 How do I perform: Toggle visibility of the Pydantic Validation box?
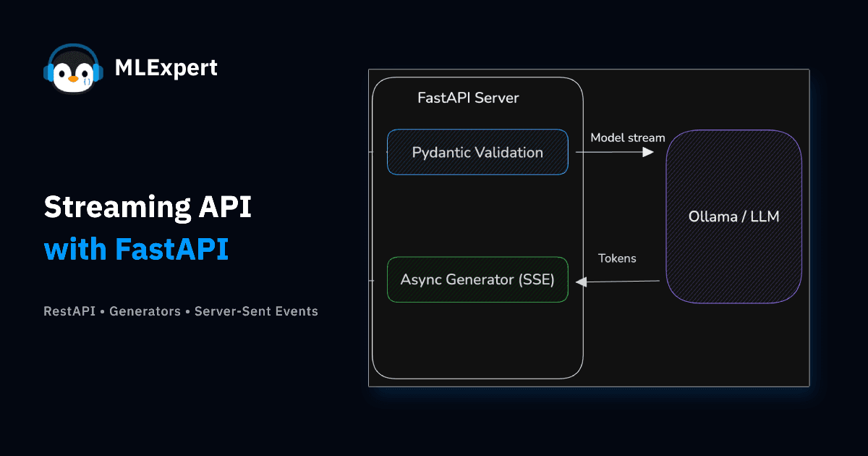(x=477, y=152)
